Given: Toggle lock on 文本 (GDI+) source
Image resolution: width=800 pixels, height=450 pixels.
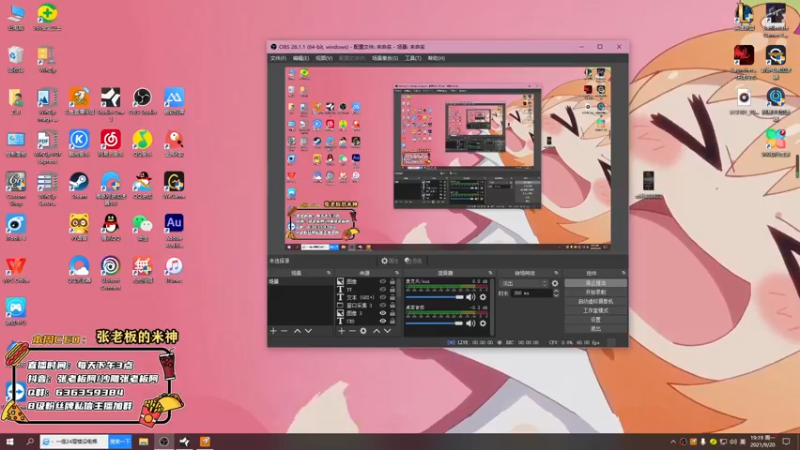Looking at the screenshot, I should [392, 297].
